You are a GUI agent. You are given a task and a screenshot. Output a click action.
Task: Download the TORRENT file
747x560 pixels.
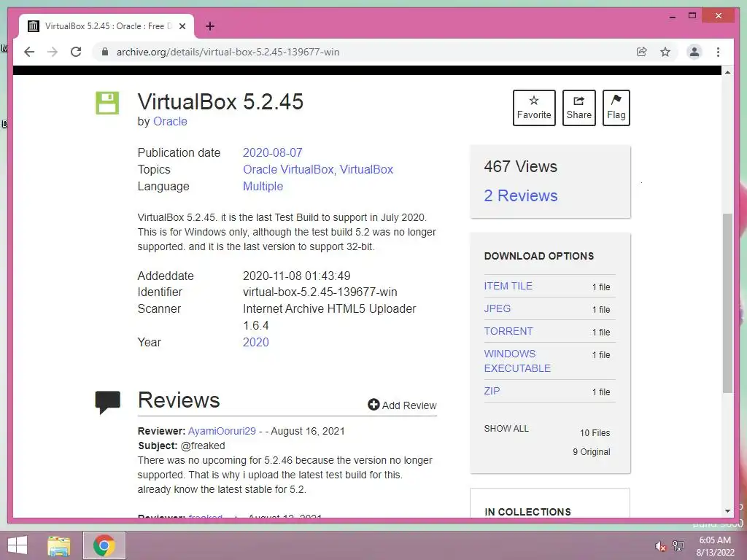[x=508, y=332]
